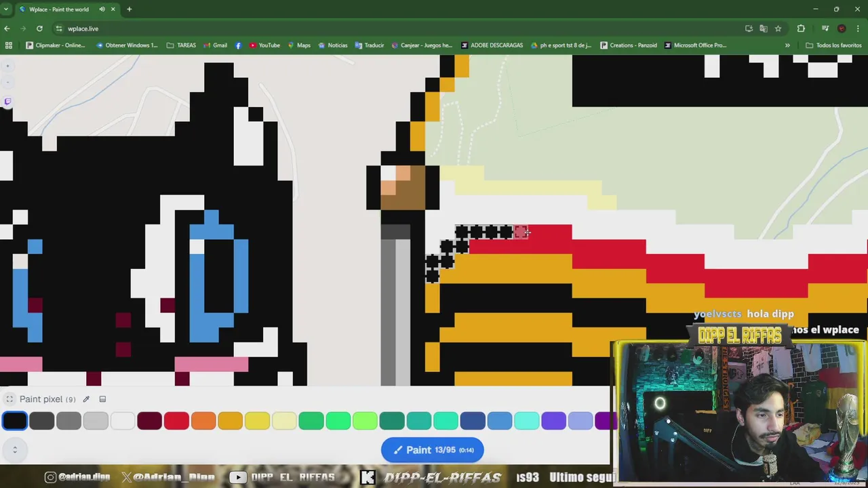The height and width of the screenshot is (488, 868).
Task: Open the Gmail bookmark
Action: point(216,45)
